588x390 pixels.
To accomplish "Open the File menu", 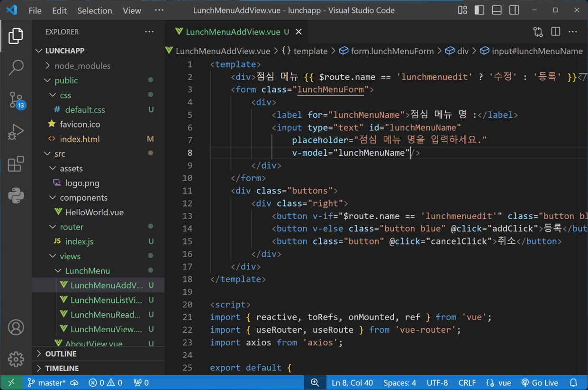I will [x=35, y=10].
